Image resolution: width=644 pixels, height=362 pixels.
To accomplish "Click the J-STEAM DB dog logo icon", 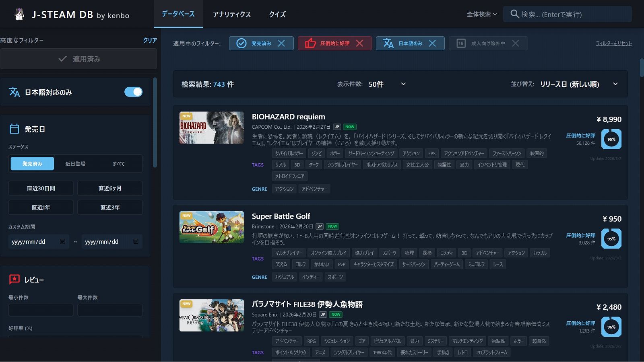I will (19, 14).
